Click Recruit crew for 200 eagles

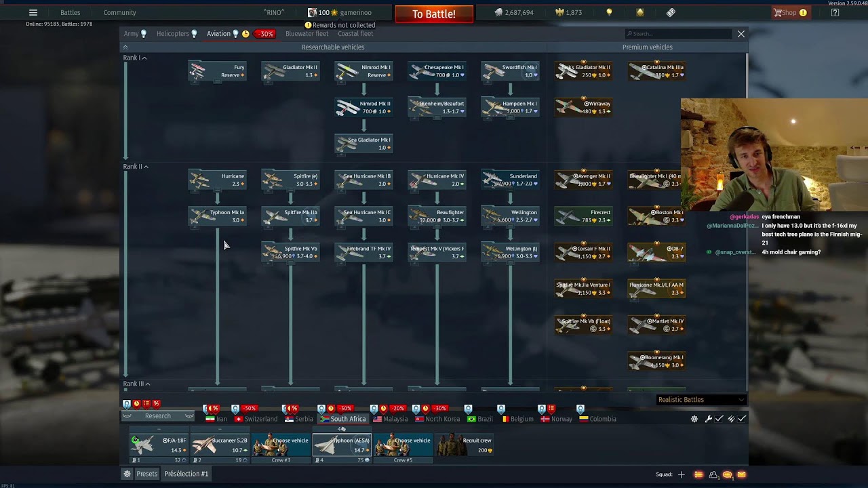[465, 445]
